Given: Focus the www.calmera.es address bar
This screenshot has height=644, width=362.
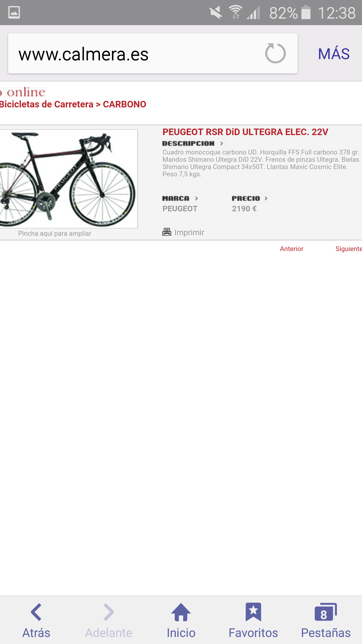Looking at the screenshot, I should (136, 54).
